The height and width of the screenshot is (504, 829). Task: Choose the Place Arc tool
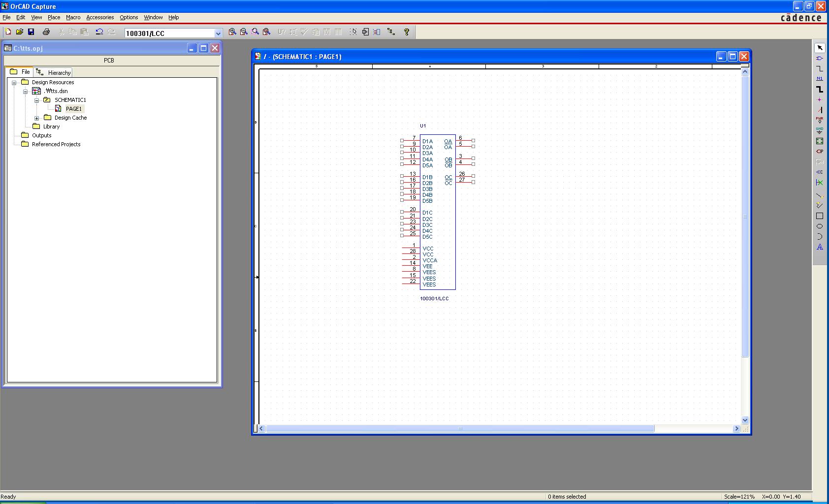(820, 237)
